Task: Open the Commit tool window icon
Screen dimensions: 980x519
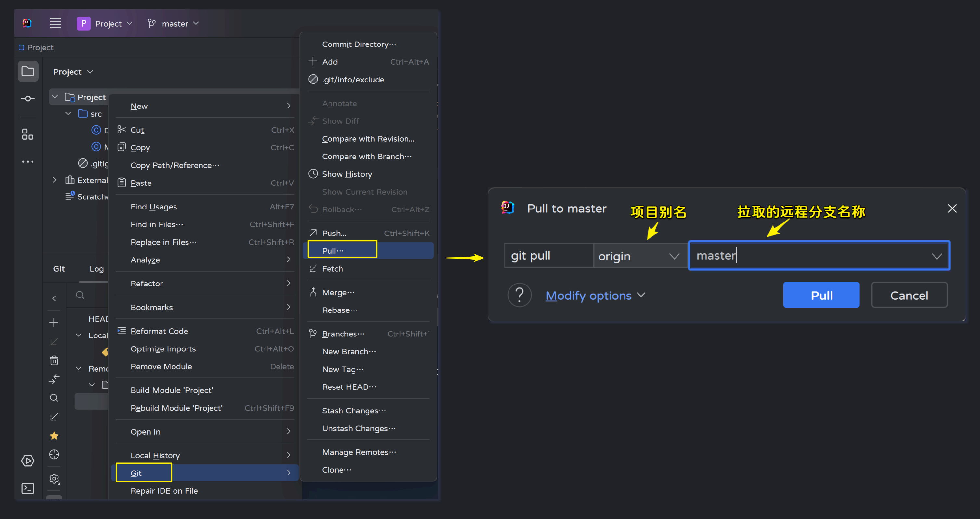Action: point(28,99)
